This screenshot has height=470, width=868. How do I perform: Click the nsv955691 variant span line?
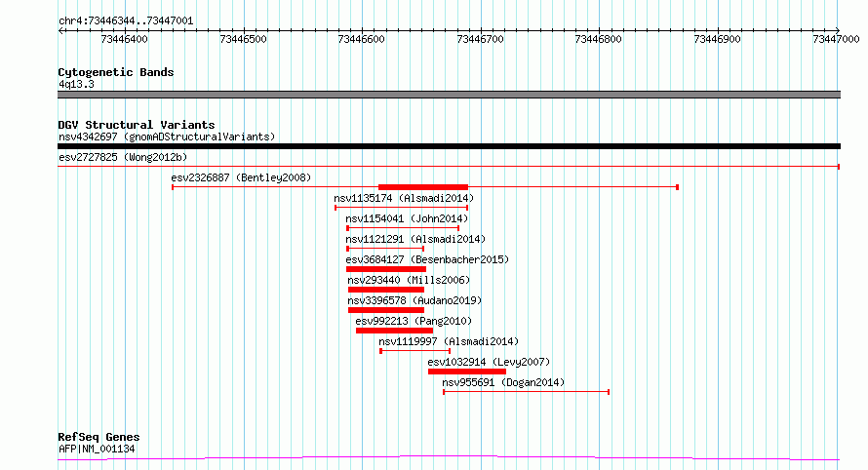pyautogui.click(x=527, y=392)
